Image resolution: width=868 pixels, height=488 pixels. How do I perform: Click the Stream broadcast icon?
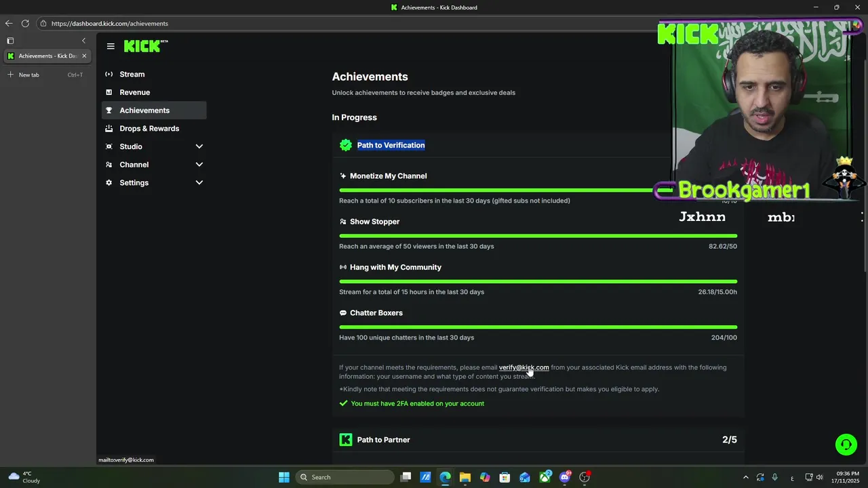point(109,75)
